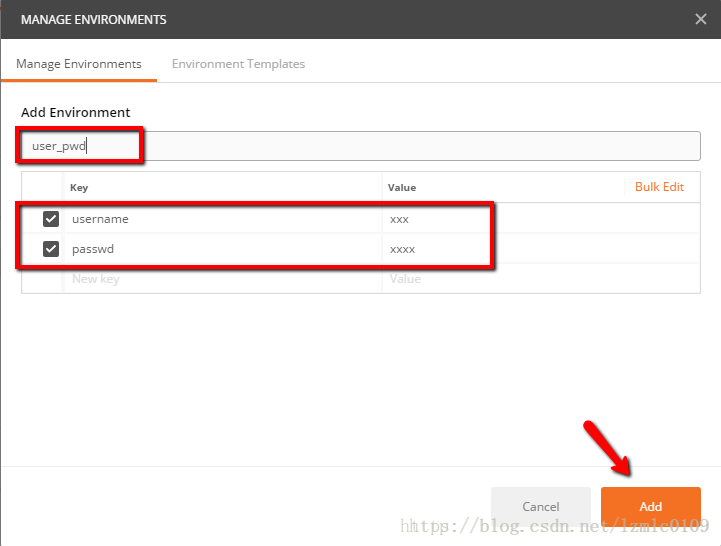The image size is (721, 546).
Task: Uncheck the username variable checkbox
Action: [x=51, y=219]
